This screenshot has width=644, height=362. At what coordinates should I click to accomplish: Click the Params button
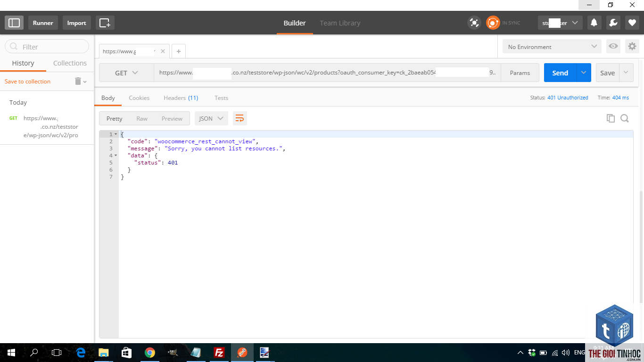point(520,73)
